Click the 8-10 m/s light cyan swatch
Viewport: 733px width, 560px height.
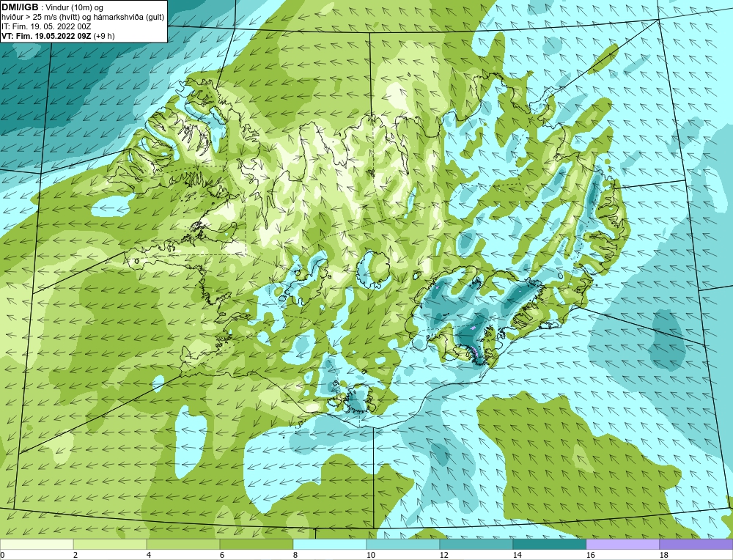(x=330, y=544)
